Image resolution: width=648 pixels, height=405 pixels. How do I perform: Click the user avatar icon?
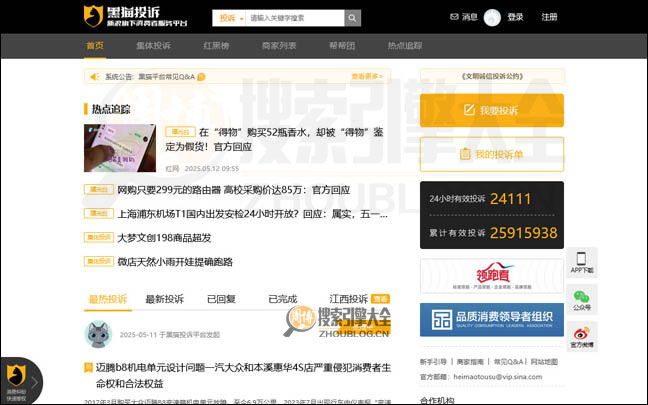click(x=492, y=17)
